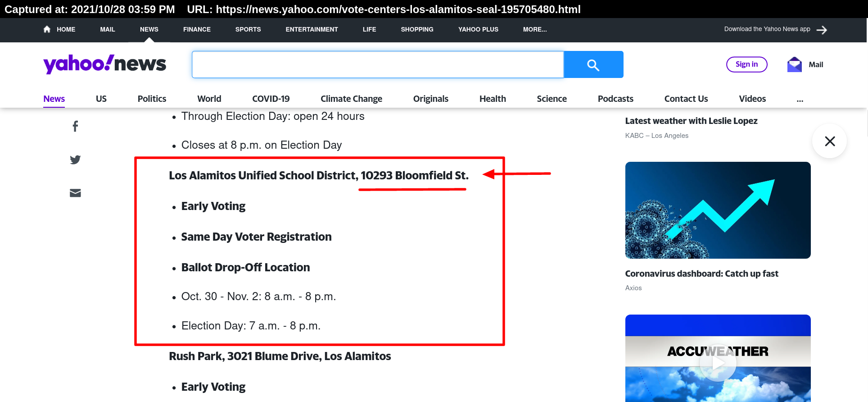Screen dimensions: 868x402
Task: Click the Sign in button
Action: (x=746, y=64)
